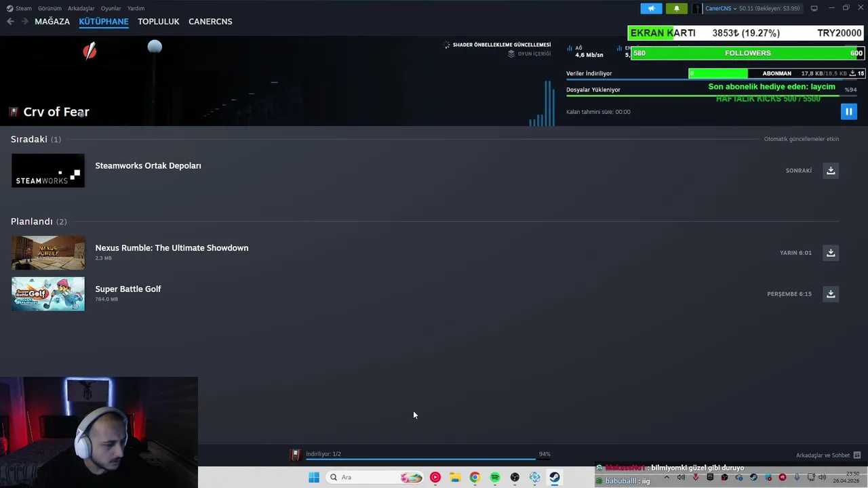Image resolution: width=868 pixels, height=488 pixels.
Task: Click the AĞ network bars icon
Action: (x=570, y=49)
